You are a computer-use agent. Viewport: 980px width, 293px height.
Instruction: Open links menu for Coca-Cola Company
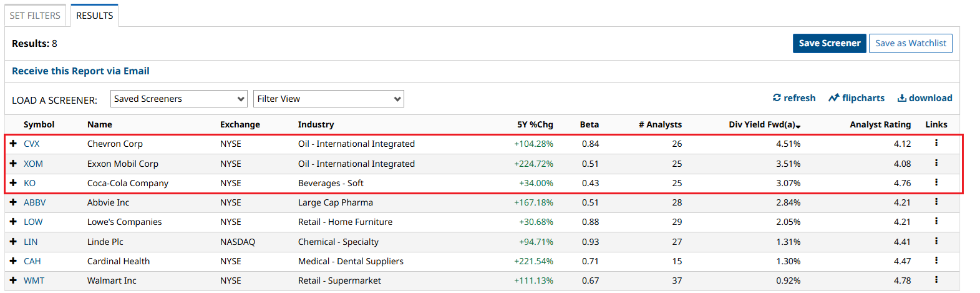pos(936,182)
